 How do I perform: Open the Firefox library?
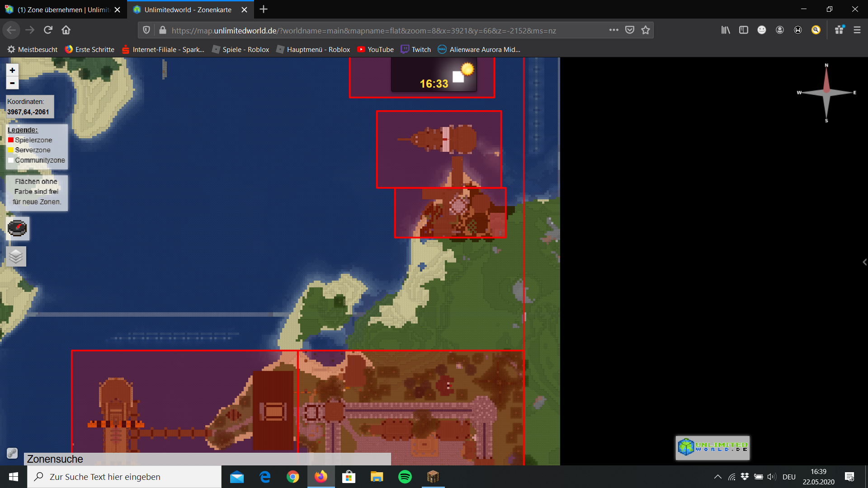pyautogui.click(x=726, y=30)
